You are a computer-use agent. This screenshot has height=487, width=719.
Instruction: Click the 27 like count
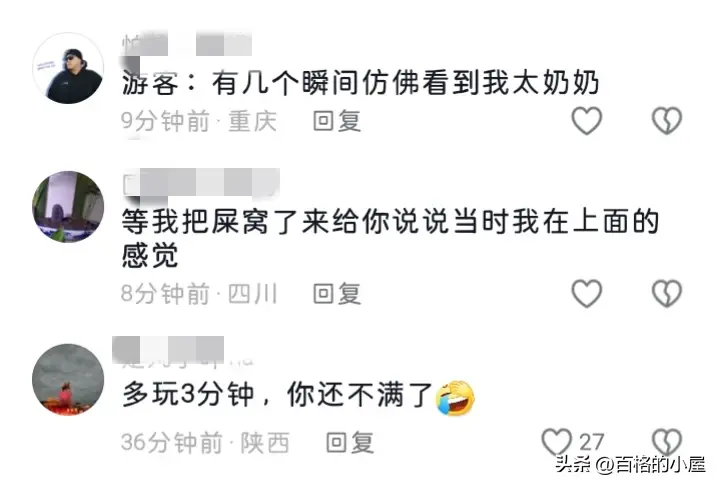591,443
